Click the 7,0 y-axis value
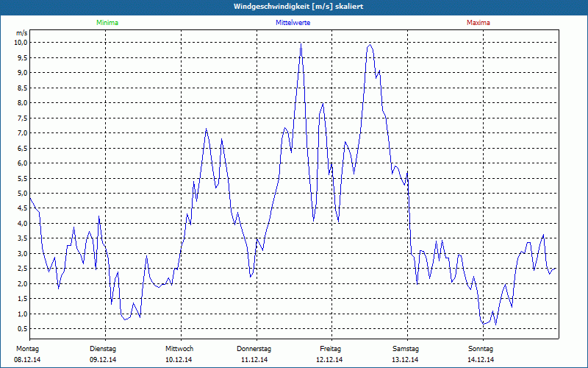Viewport: 588px width, 368px height. (x=23, y=133)
